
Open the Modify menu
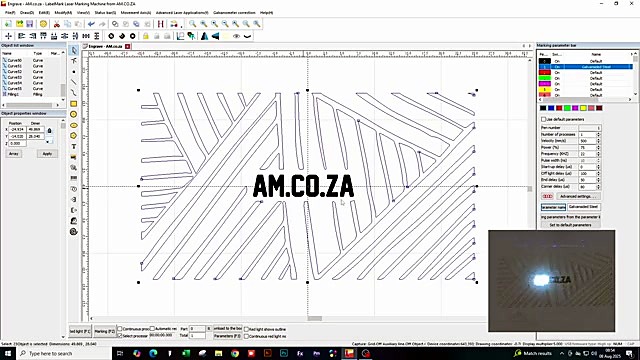point(63,13)
